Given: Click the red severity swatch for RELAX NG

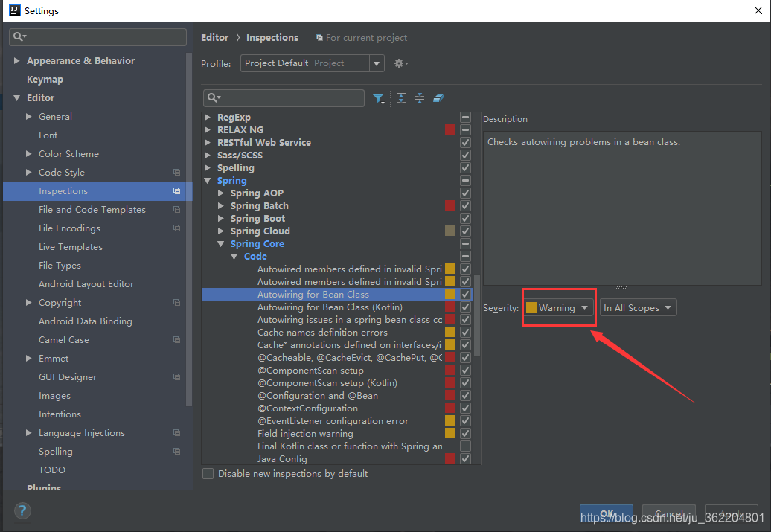Looking at the screenshot, I should (x=450, y=130).
